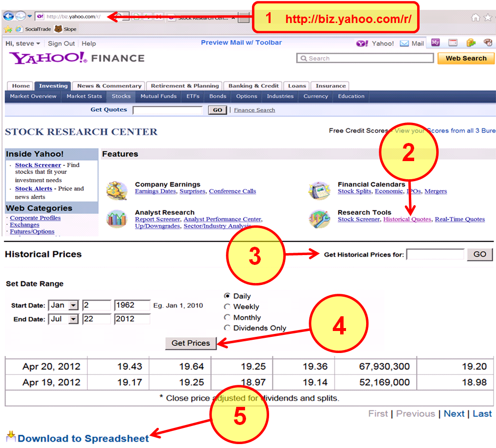
Task: Click the Download to Spreadsheet arrow icon
Action: 11,436
